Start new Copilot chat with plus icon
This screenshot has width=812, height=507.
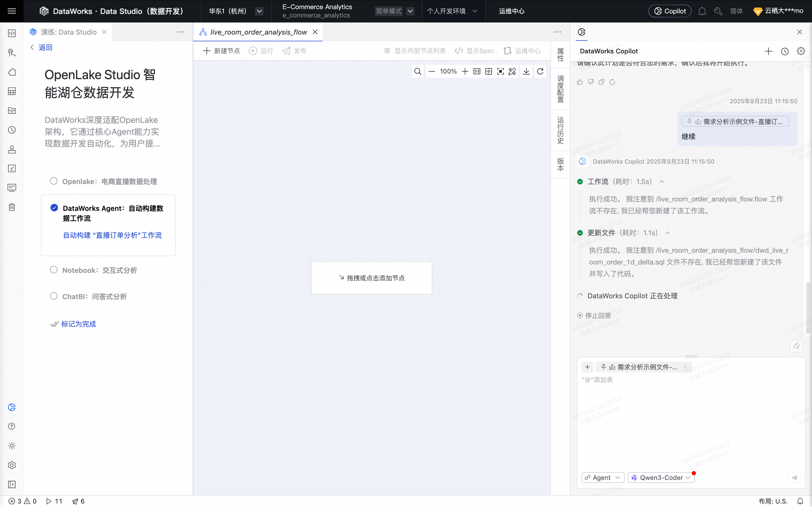769,51
